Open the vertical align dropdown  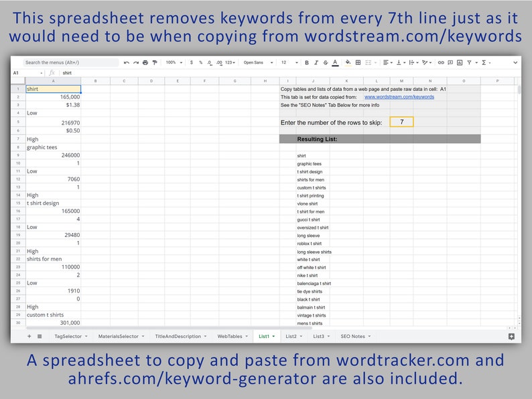coord(401,62)
